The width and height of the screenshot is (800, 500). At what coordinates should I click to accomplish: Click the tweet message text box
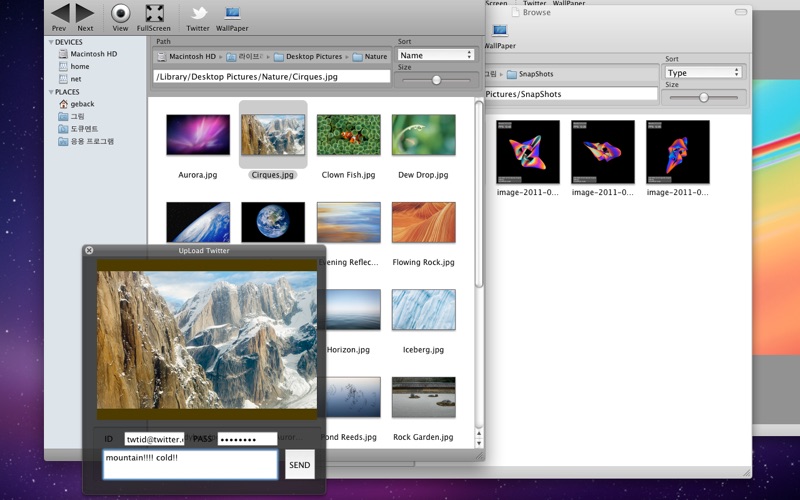point(190,464)
